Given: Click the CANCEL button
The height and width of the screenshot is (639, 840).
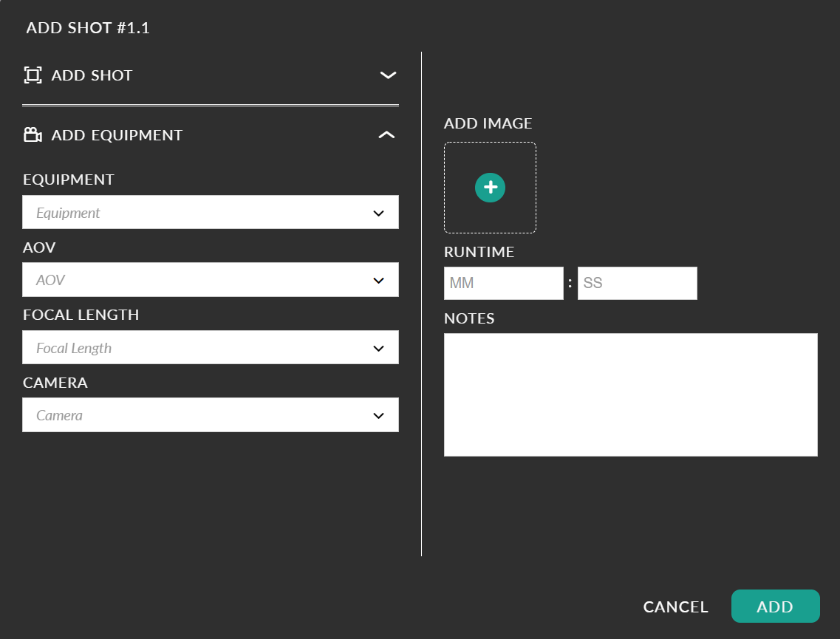Looking at the screenshot, I should 675,606.
